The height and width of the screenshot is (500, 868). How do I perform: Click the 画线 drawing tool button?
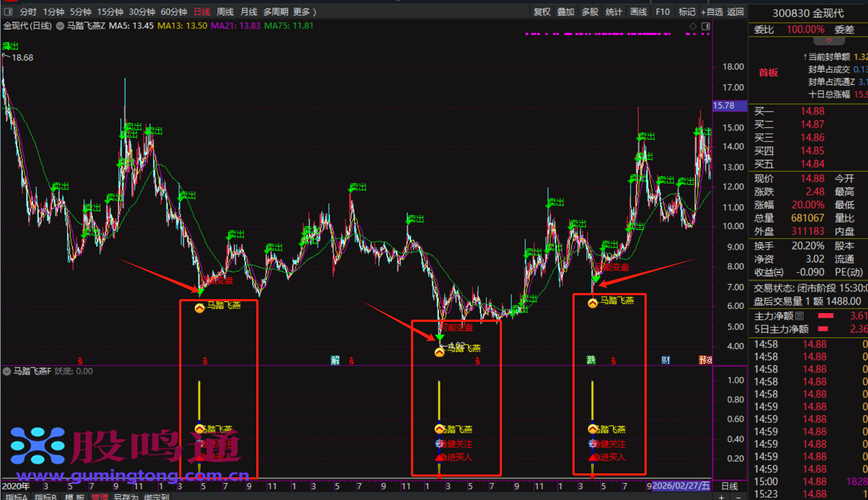coord(638,12)
